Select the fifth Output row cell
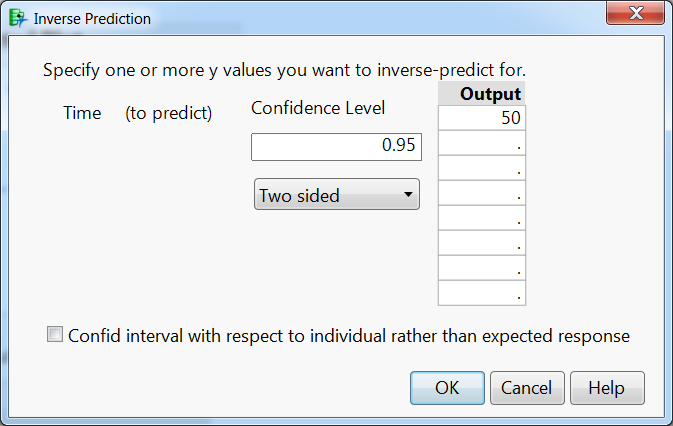The height and width of the screenshot is (426, 673). pyautogui.click(x=482, y=218)
